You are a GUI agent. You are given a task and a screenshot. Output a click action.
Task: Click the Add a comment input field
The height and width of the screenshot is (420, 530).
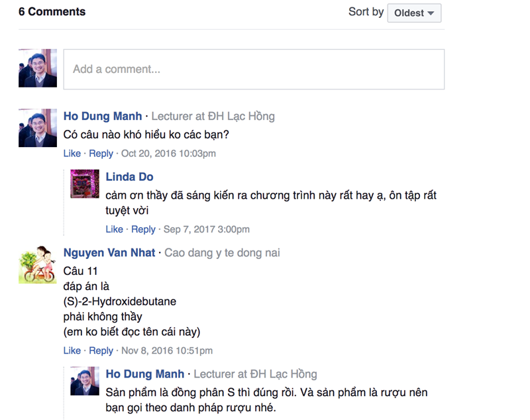point(254,69)
